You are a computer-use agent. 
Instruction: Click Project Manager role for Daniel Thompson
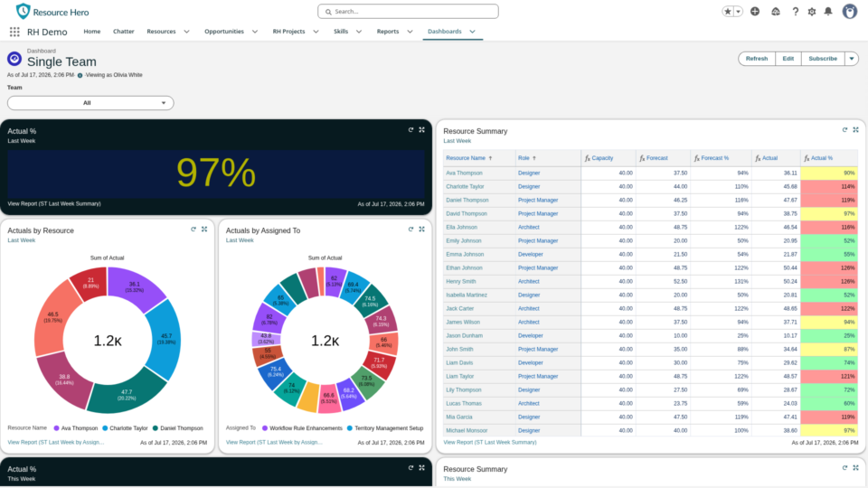[537, 201]
